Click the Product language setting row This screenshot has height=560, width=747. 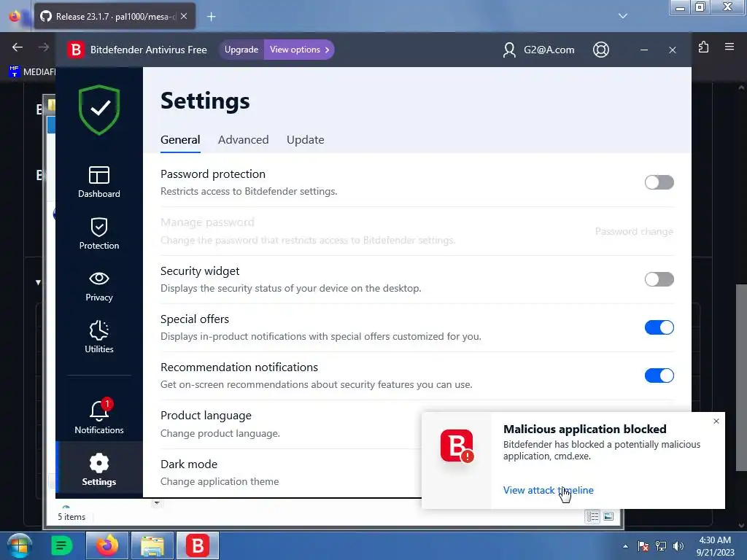point(290,424)
